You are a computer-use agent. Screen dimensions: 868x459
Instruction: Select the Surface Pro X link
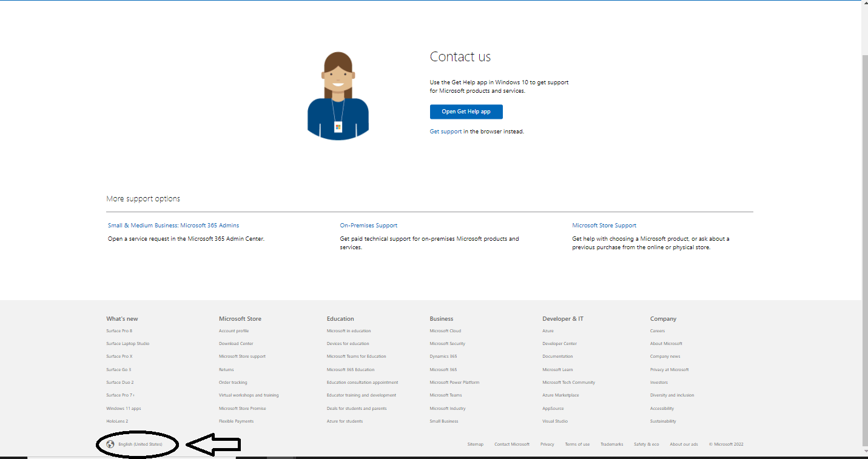[x=119, y=357]
